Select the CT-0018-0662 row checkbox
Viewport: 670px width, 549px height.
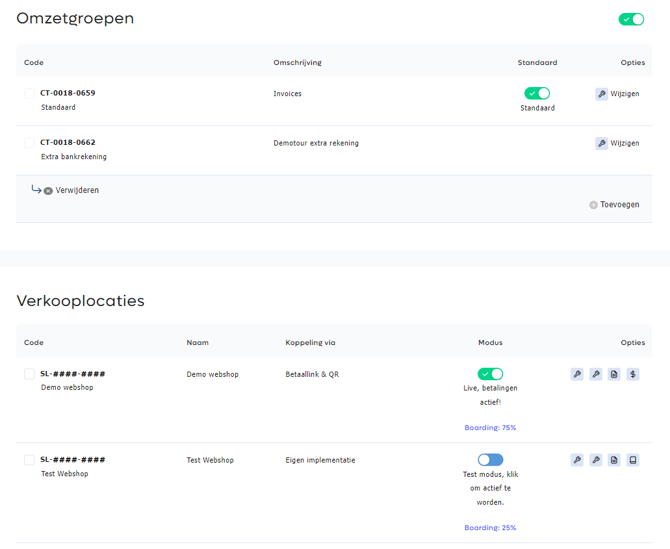pyautogui.click(x=29, y=142)
